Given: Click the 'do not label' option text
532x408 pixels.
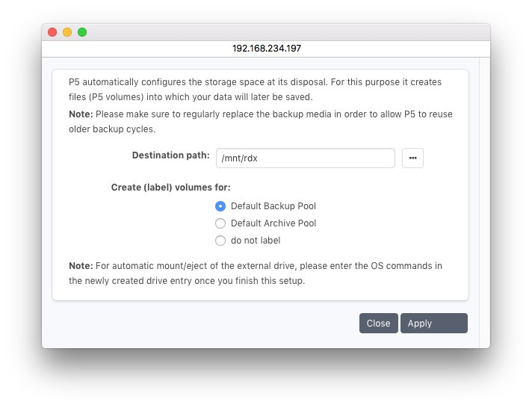Looking at the screenshot, I should coord(256,241).
